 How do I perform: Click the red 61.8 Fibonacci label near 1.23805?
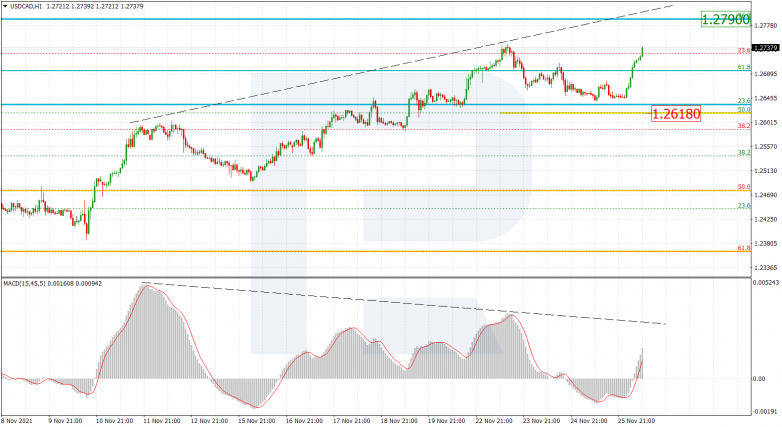click(x=744, y=248)
